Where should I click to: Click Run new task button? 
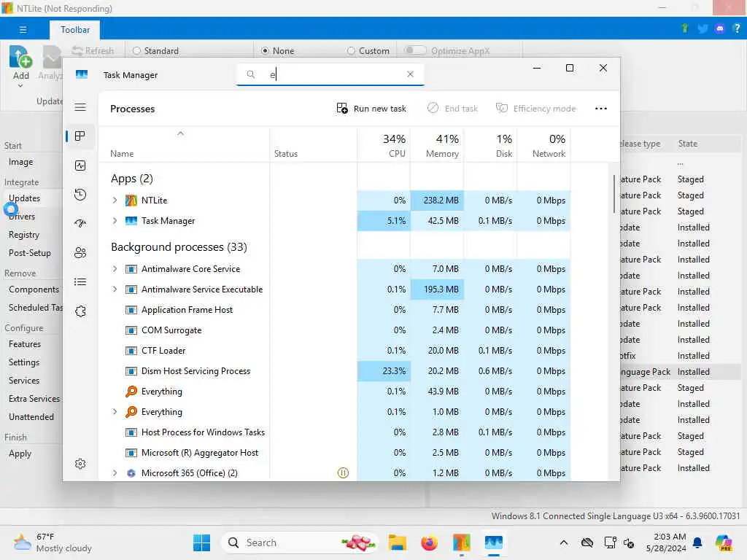point(371,109)
